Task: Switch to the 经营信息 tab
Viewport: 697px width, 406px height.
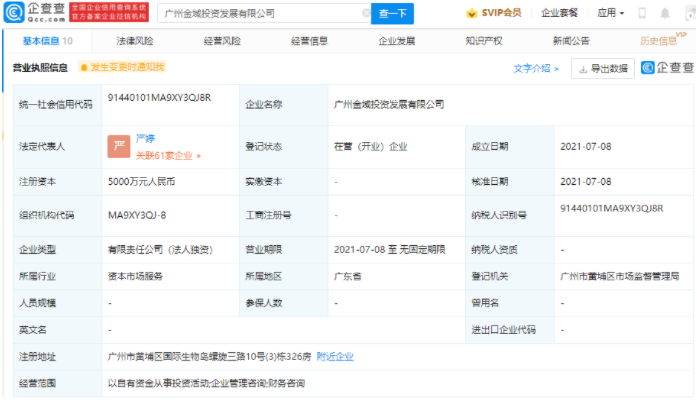Action: click(x=309, y=41)
